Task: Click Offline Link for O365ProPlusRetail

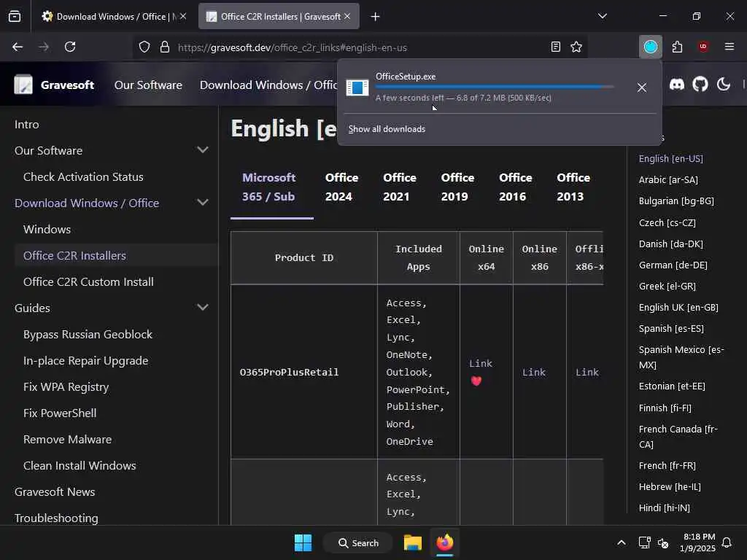Action: (587, 373)
